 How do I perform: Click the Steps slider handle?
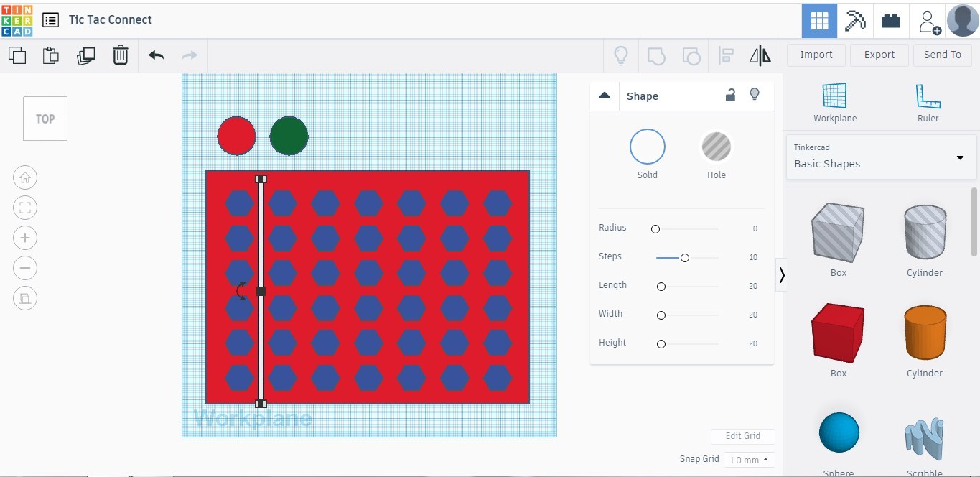click(x=685, y=258)
